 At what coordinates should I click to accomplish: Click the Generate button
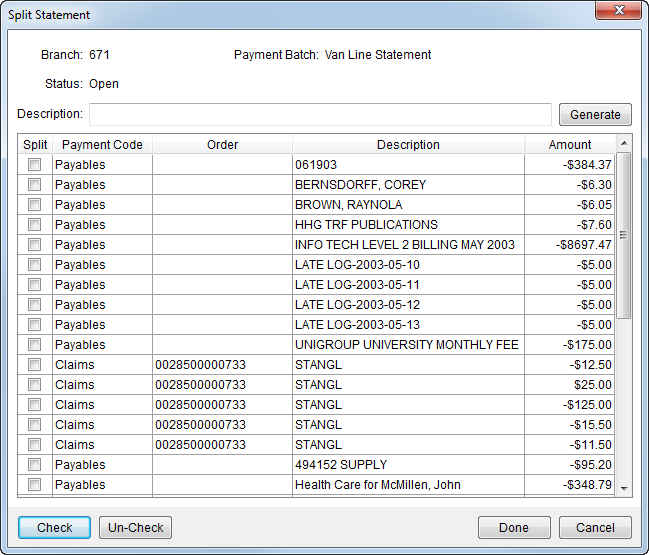click(595, 115)
